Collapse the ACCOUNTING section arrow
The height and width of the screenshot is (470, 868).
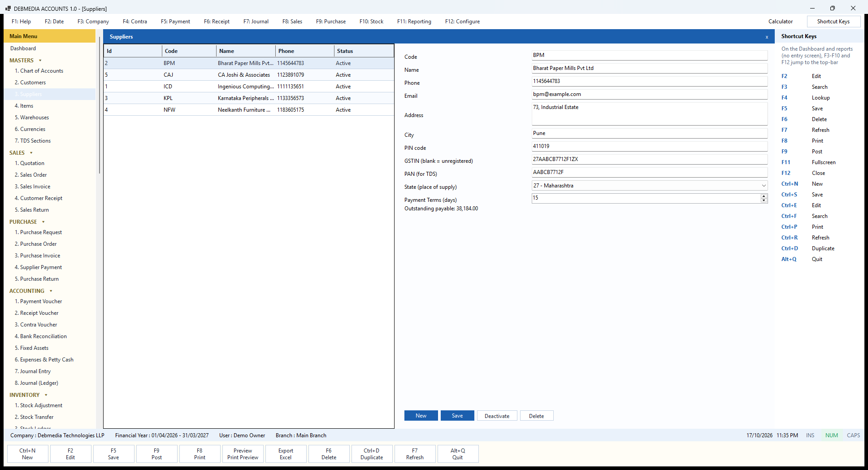pyautogui.click(x=51, y=291)
